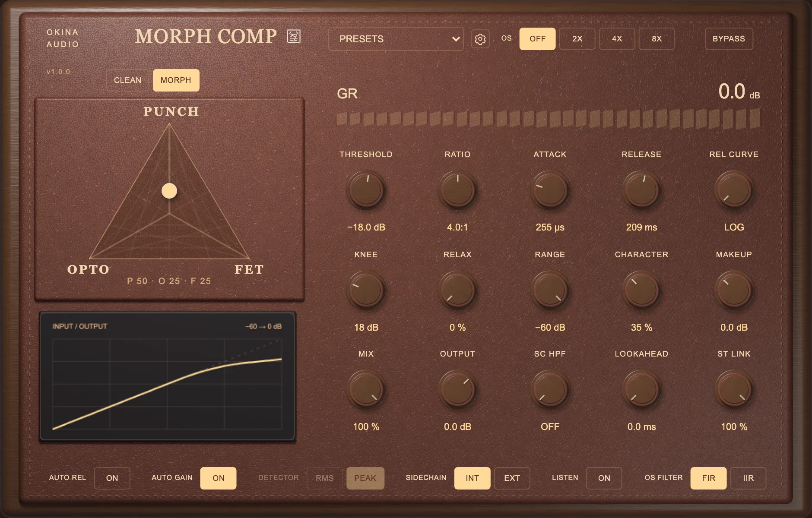Click the Relax knob
The height and width of the screenshot is (518, 812).
pyautogui.click(x=457, y=290)
